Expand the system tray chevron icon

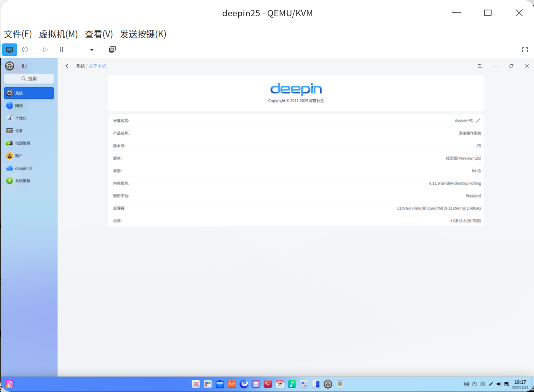coord(483,384)
